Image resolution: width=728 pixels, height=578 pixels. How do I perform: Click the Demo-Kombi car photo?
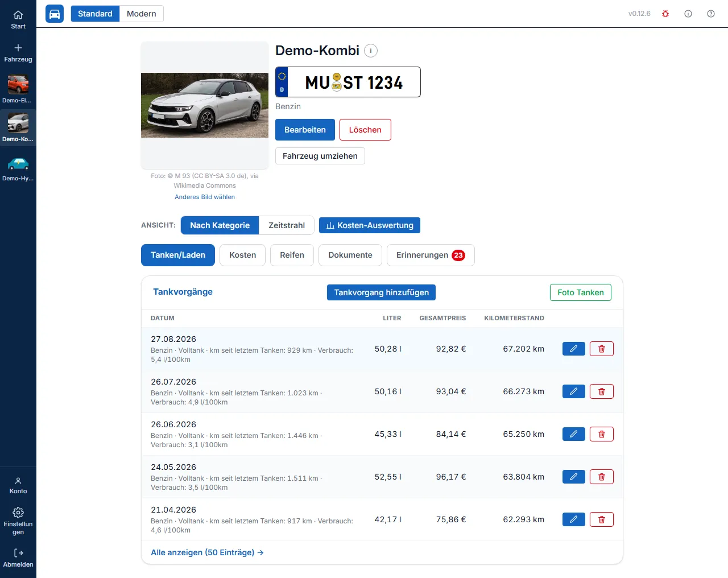pos(205,105)
